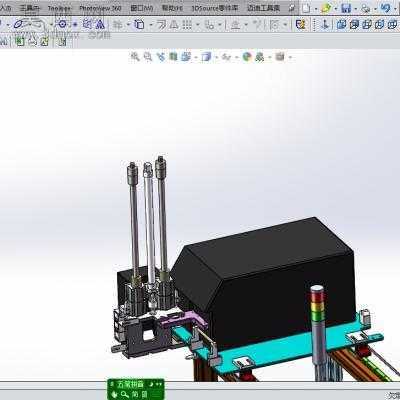The image size is (400, 400).
Task: Select the circle sketch tool icon
Action: pyautogui.click(x=62, y=24)
